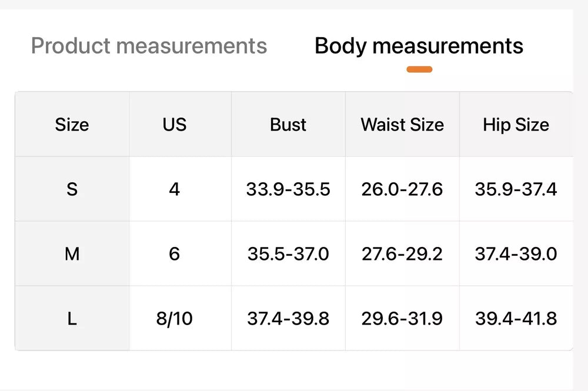Click US size 6 cell

click(x=175, y=254)
